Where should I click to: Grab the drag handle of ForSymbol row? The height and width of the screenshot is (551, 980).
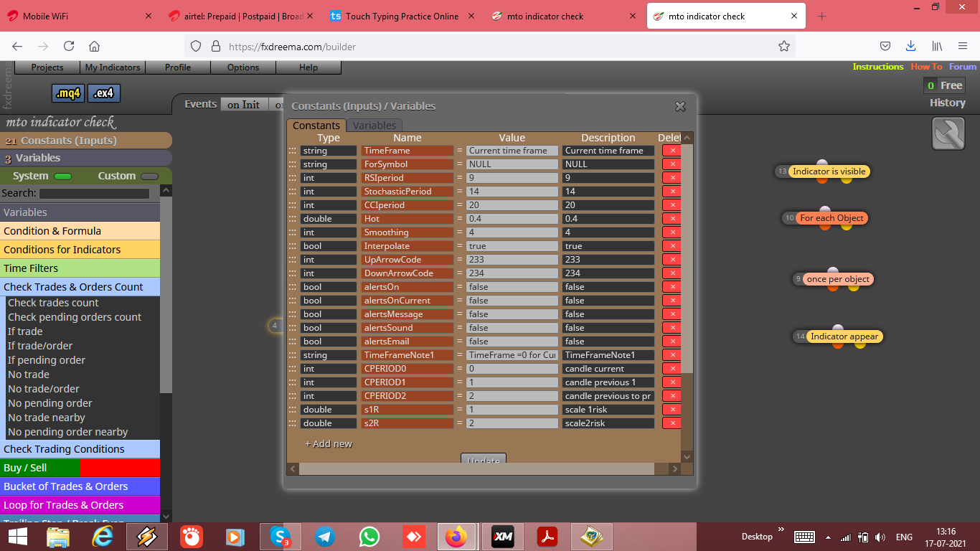(293, 164)
